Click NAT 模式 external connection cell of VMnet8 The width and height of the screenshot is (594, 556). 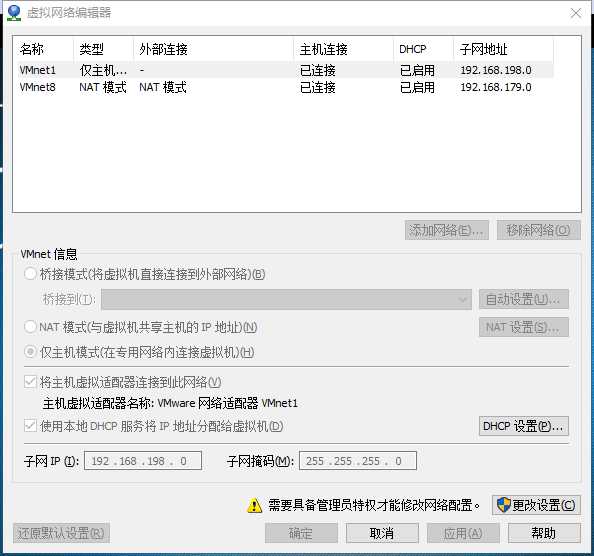coord(163,87)
